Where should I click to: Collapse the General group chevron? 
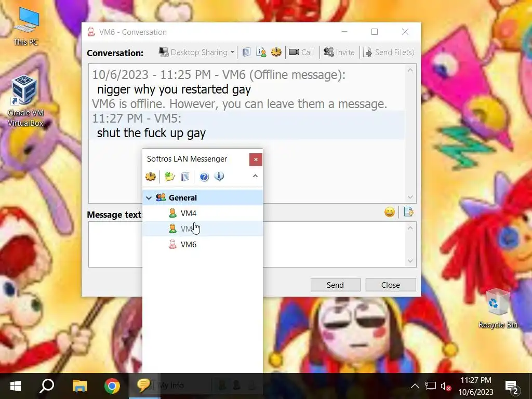(149, 197)
